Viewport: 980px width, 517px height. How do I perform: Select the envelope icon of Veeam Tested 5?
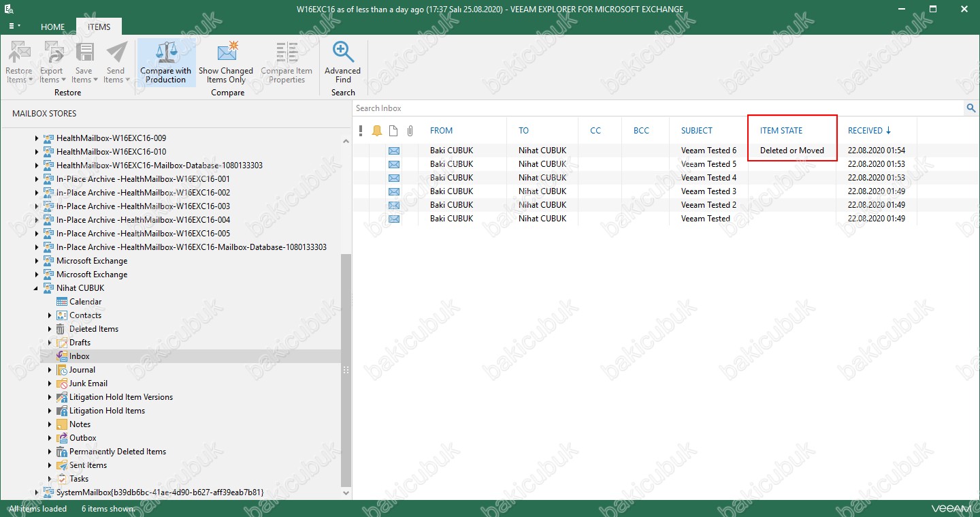pyautogui.click(x=394, y=164)
